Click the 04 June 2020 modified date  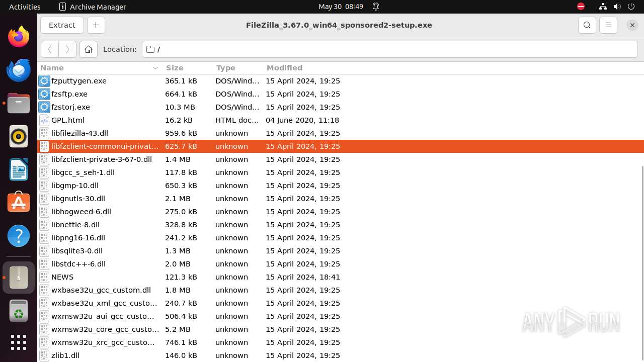coord(302,120)
